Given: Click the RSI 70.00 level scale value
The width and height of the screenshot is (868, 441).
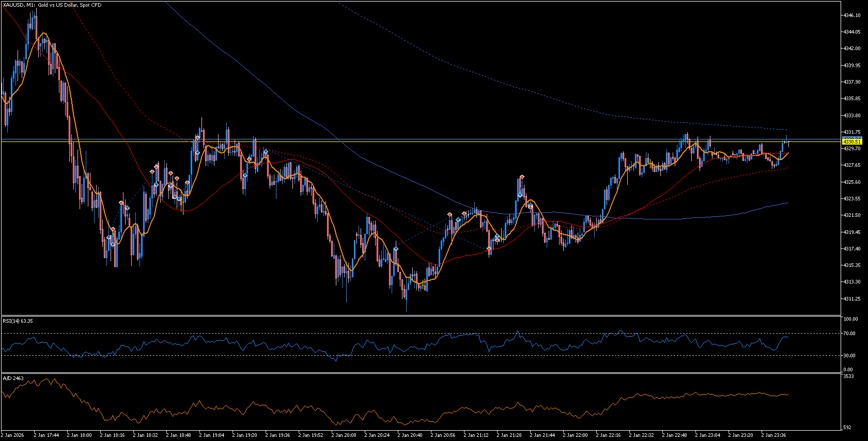Looking at the screenshot, I should [849, 334].
